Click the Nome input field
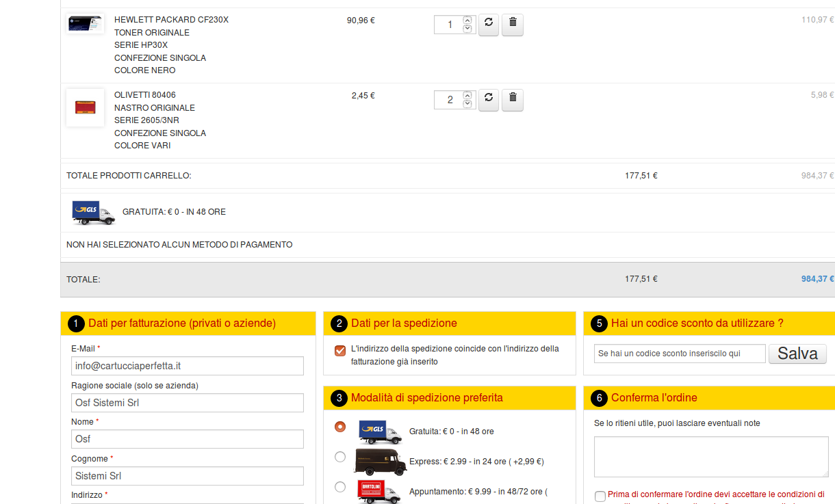This screenshot has width=835, height=504. click(x=188, y=439)
